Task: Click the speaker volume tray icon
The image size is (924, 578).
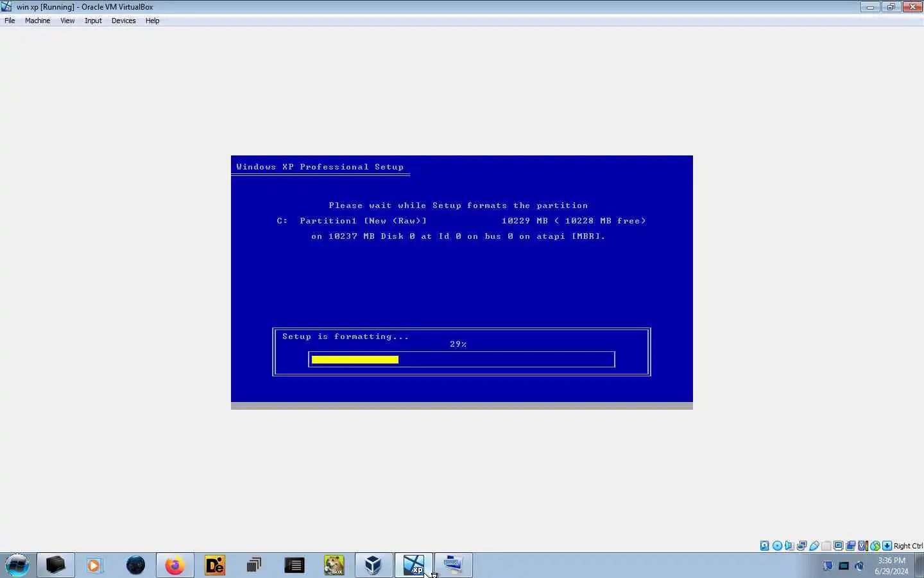Action: point(860,566)
